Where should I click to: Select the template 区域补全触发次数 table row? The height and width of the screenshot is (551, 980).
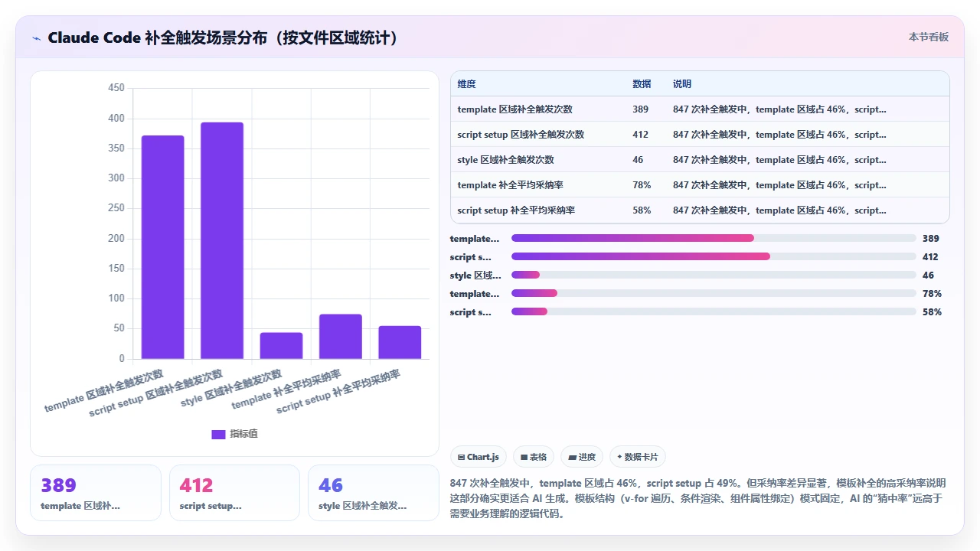[700, 109]
